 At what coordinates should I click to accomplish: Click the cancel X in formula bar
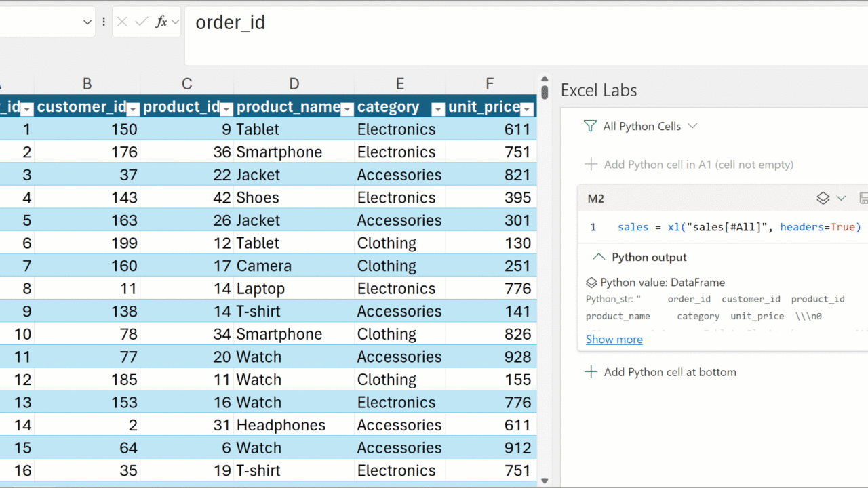122,22
